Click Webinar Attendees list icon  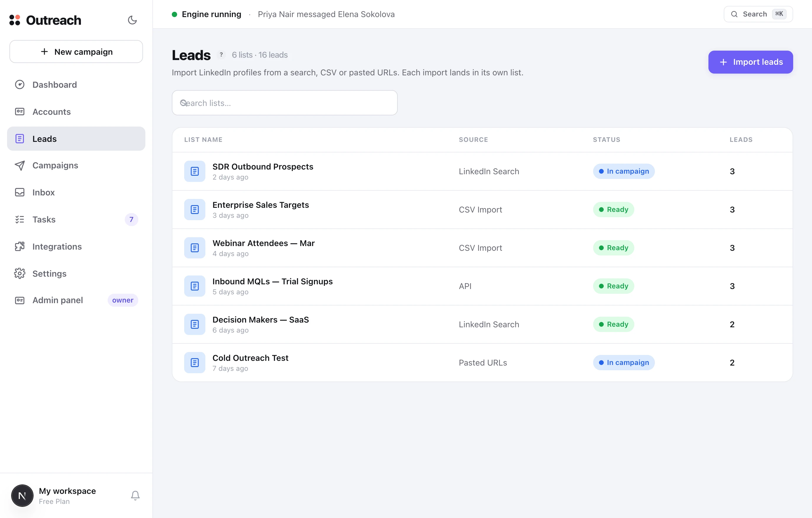(x=194, y=248)
